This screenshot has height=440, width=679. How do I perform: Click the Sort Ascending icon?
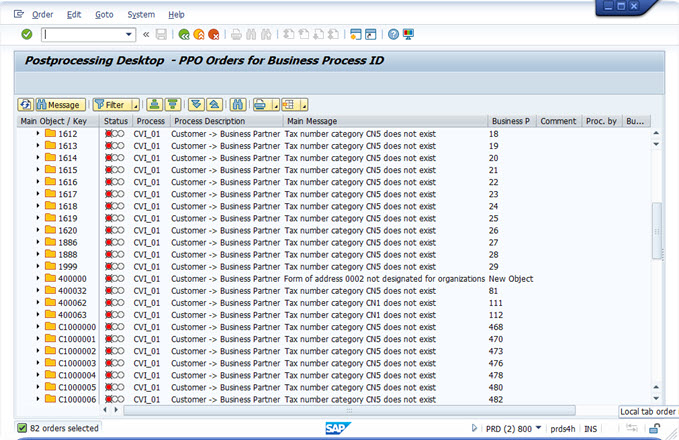point(155,104)
